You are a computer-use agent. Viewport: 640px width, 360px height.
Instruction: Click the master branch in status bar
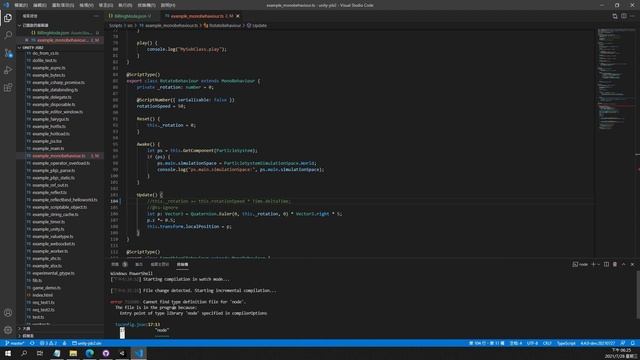(14, 343)
